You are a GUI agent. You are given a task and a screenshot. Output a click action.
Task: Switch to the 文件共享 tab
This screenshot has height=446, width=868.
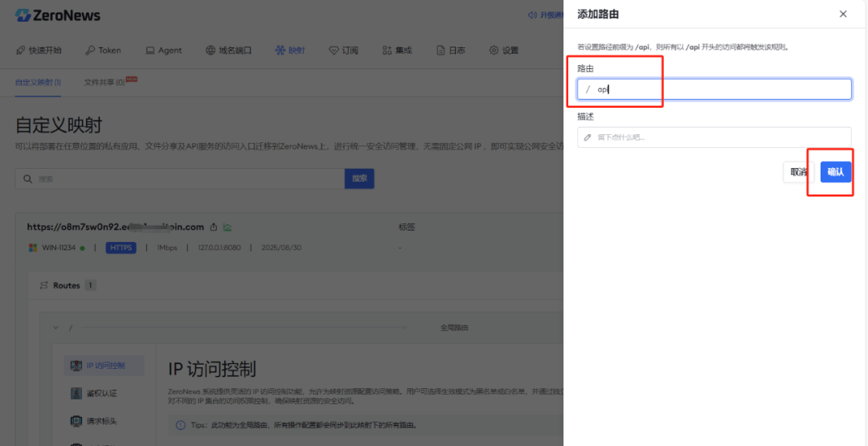click(109, 82)
